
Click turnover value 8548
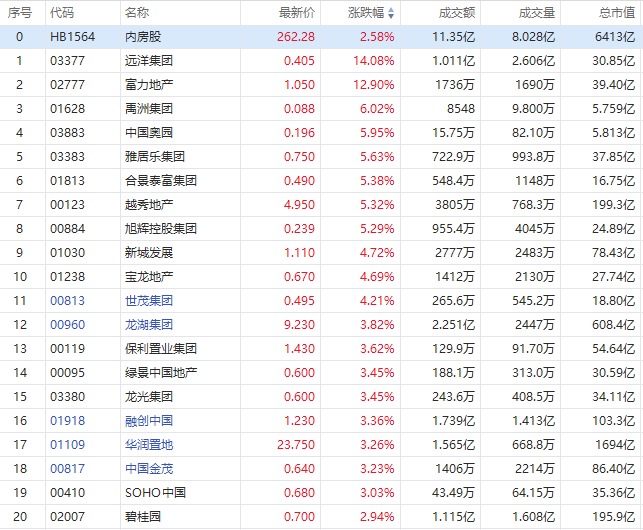(461, 109)
